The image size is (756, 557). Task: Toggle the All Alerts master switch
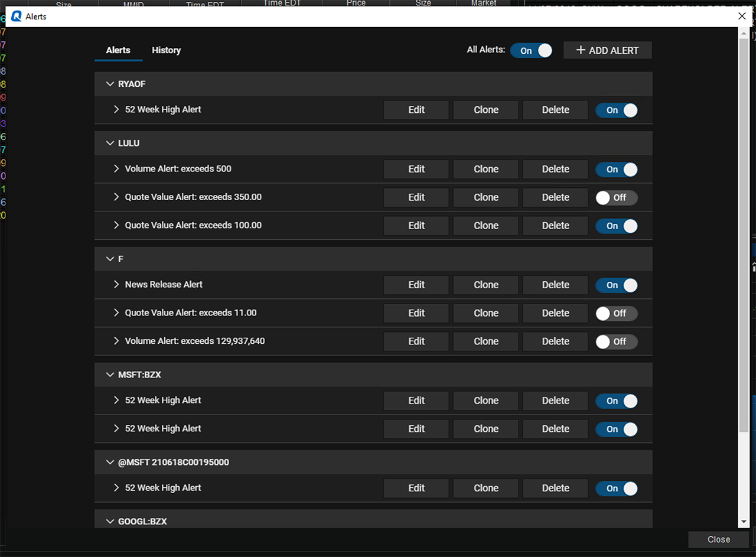[531, 51]
